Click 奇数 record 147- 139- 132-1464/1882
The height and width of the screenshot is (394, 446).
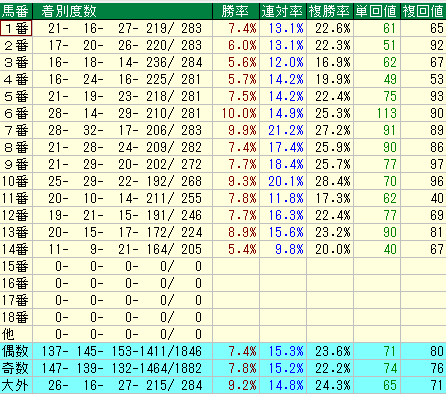122,368
